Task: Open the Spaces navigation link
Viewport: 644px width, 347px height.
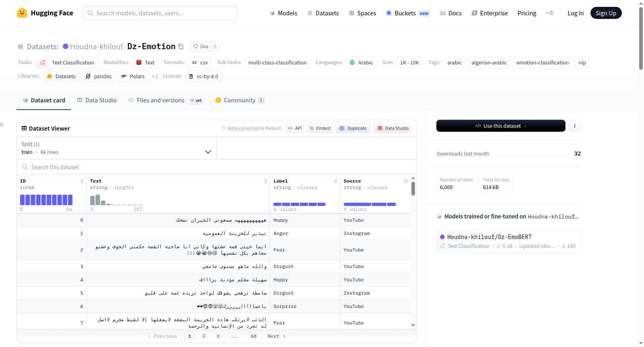Action: pyautogui.click(x=362, y=13)
